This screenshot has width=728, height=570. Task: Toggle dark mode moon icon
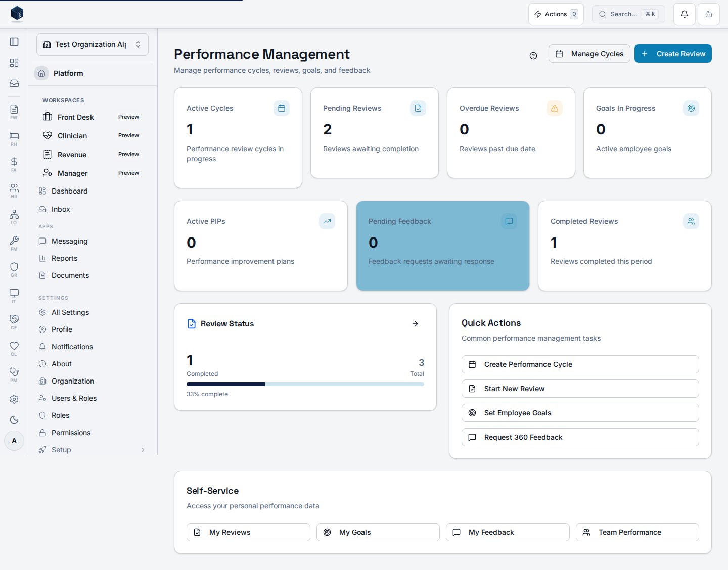pyautogui.click(x=14, y=420)
